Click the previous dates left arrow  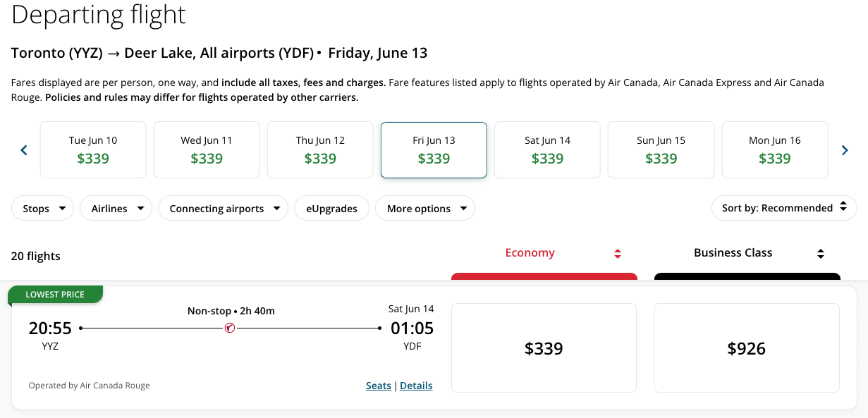click(24, 150)
